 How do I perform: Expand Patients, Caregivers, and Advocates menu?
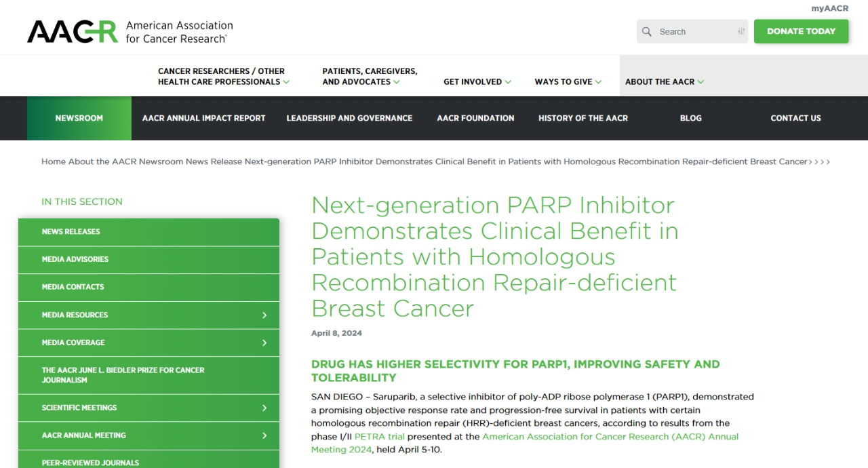pos(370,76)
